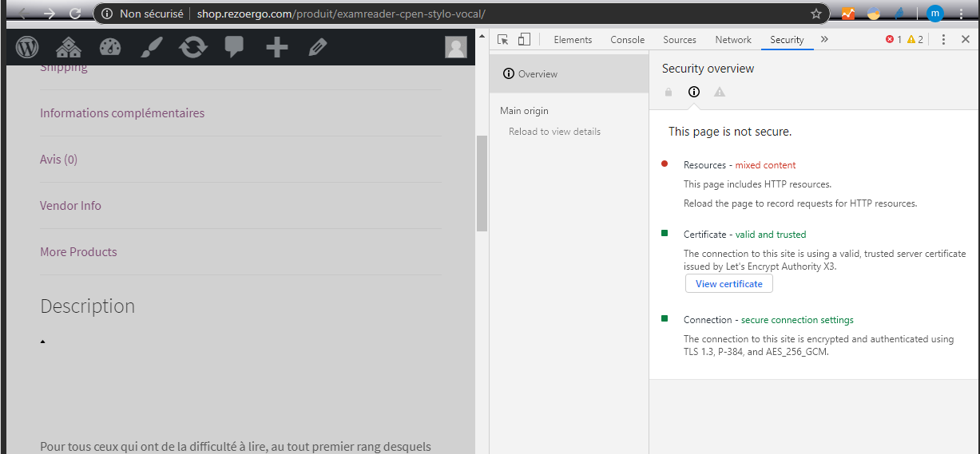The image size is (980, 454).
Task: Switch to the Network tab
Action: click(733, 39)
